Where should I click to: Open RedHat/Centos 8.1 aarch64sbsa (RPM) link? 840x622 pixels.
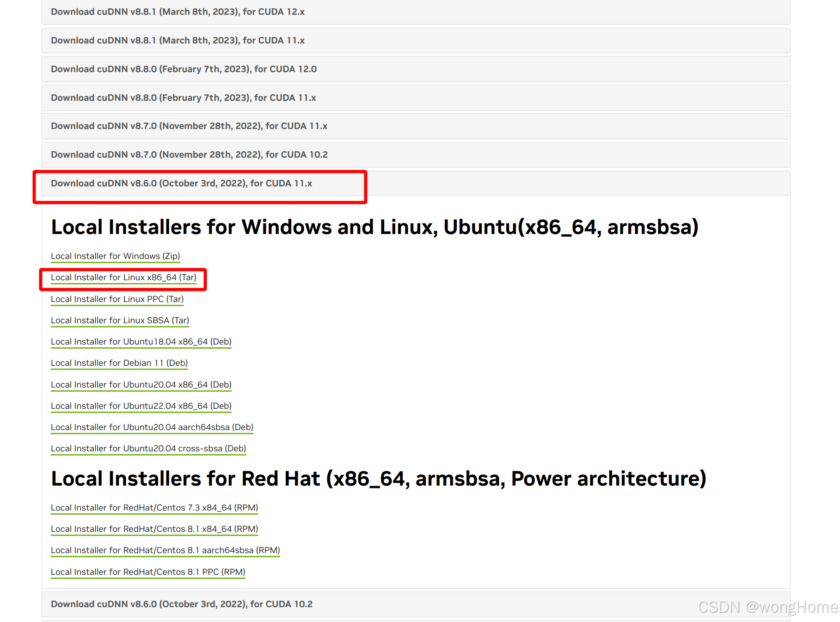click(166, 550)
